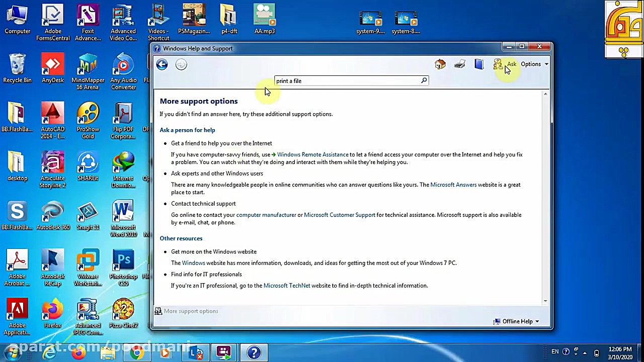
Task: Open Recycle Bin desktop icon
Action: [x=17, y=69]
